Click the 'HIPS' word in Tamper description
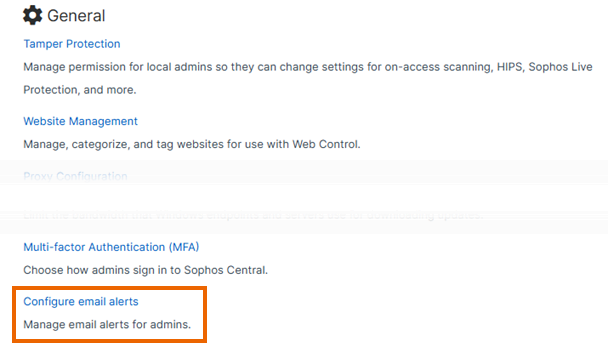 (x=510, y=67)
